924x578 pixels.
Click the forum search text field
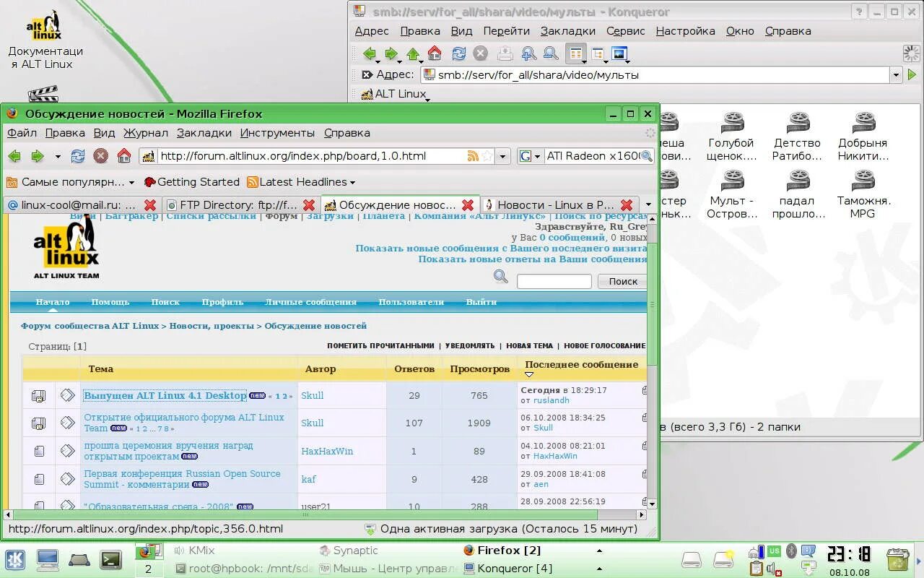pyautogui.click(x=554, y=282)
